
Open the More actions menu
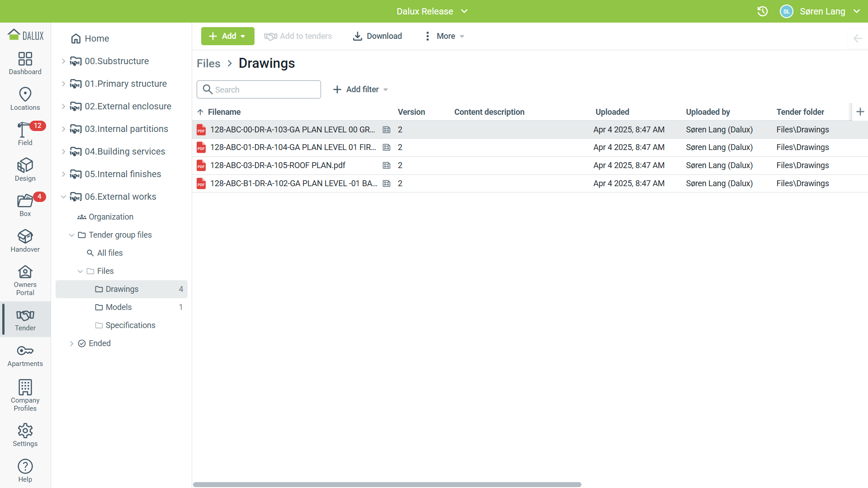(x=444, y=36)
